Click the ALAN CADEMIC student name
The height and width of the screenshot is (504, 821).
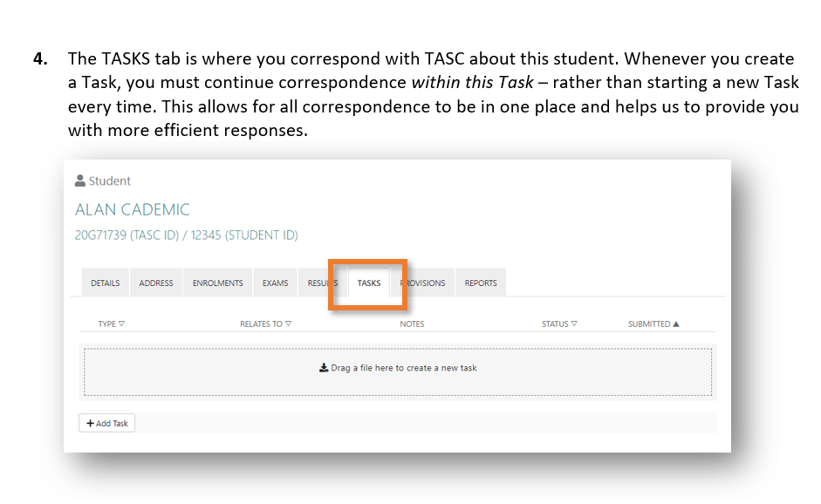coord(133,210)
